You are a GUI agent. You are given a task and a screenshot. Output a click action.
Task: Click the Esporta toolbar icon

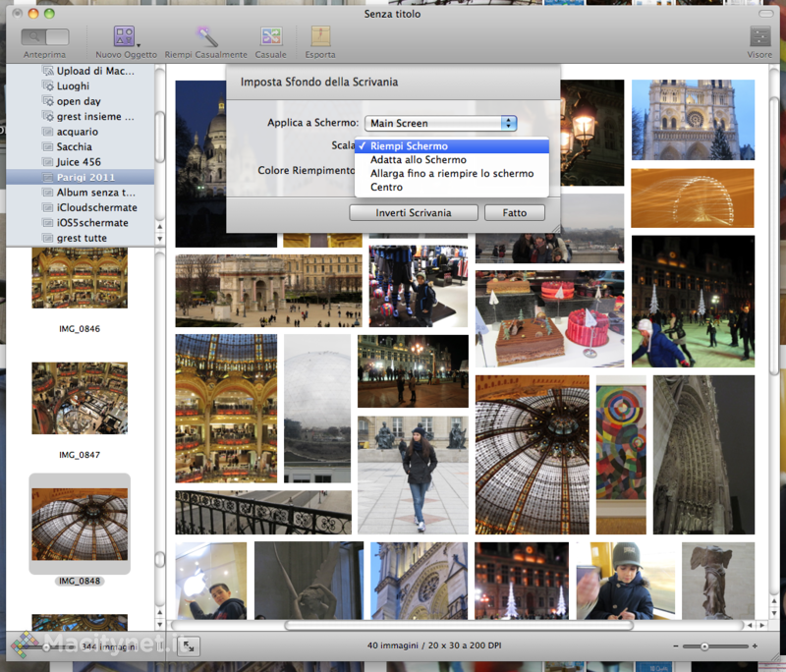pos(320,37)
